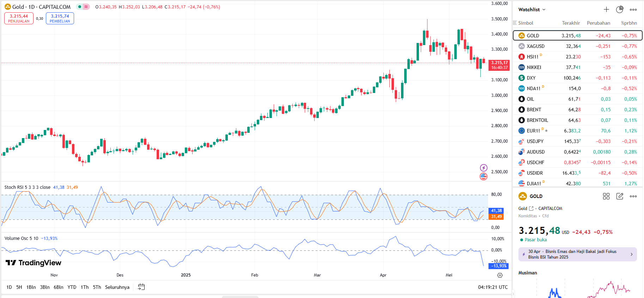Toggle the pink approximate data indicator
The image size is (644, 298).
(x=86, y=7)
